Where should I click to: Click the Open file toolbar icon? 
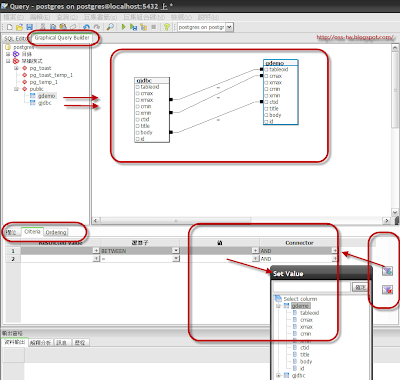coord(19,27)
